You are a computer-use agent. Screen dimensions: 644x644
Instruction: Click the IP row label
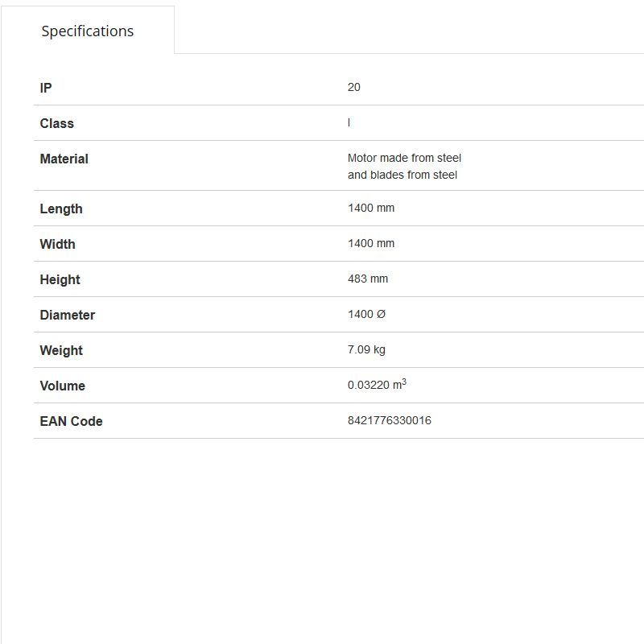coord(46,88)
